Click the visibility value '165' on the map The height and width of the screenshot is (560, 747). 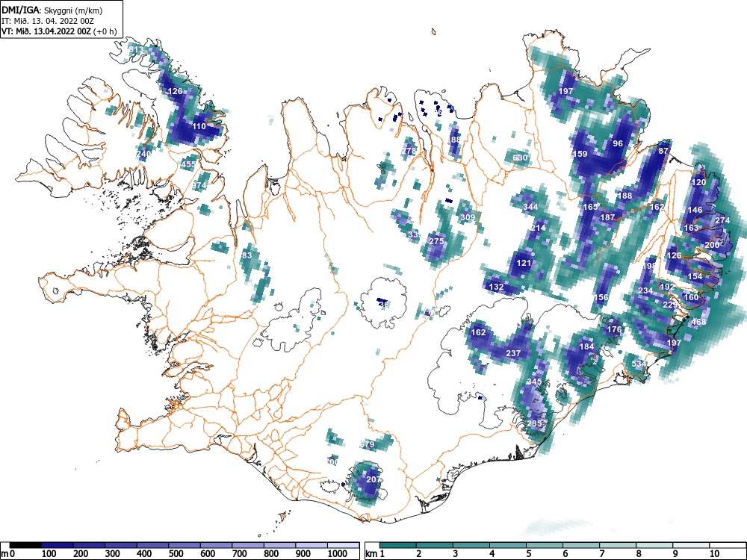[590, 207]
